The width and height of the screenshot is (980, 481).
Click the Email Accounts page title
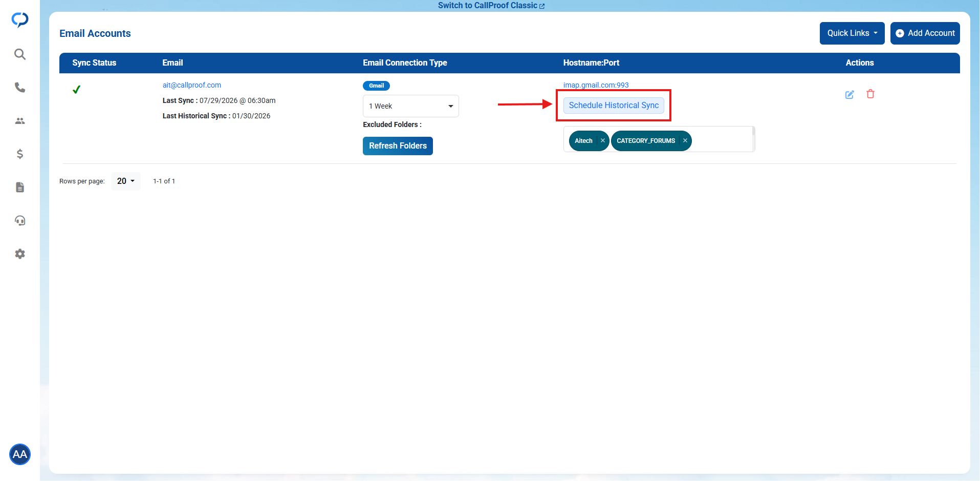[95, 33]
